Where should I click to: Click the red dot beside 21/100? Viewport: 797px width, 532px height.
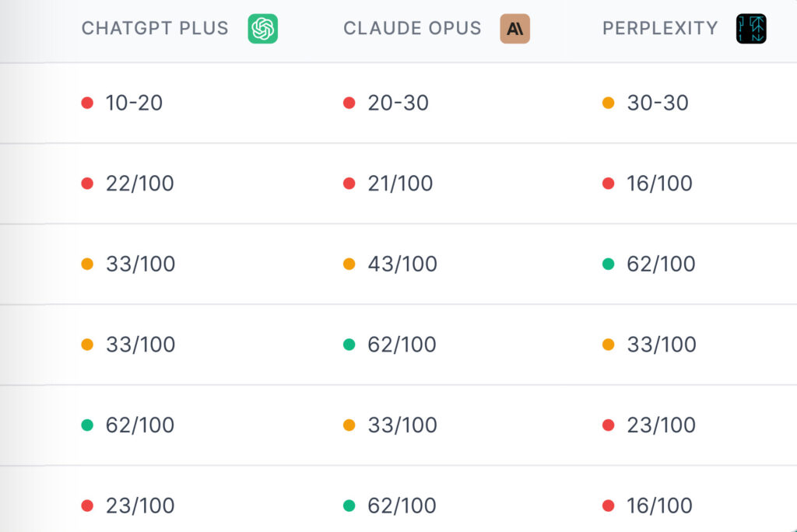click(349, 184)
